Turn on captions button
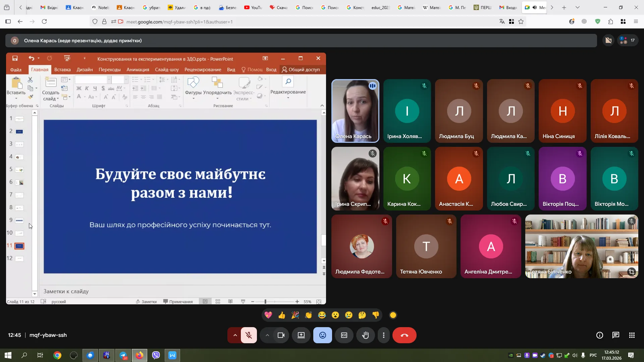The image size is (644, 362). click(344, 335)
